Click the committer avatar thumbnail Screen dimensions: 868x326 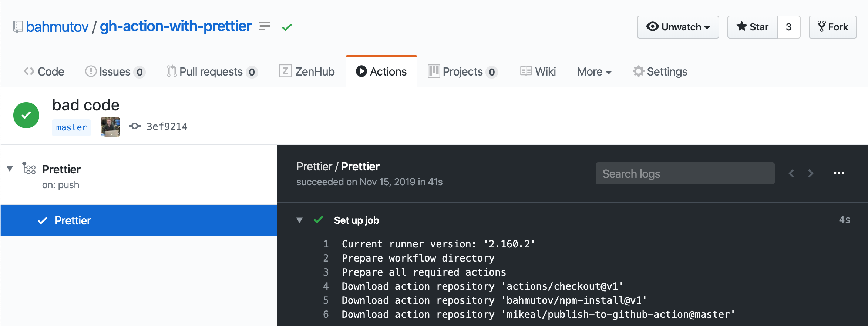coord(110,127)
